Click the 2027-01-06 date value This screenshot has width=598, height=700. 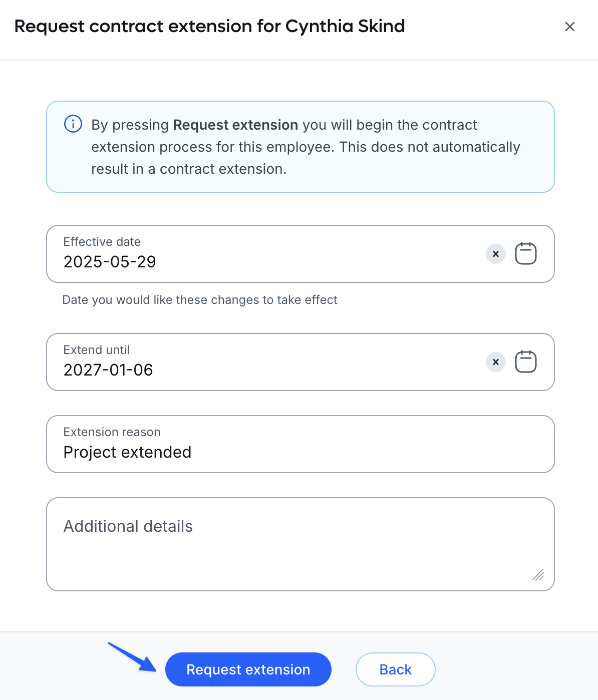[x=108, y=370]
